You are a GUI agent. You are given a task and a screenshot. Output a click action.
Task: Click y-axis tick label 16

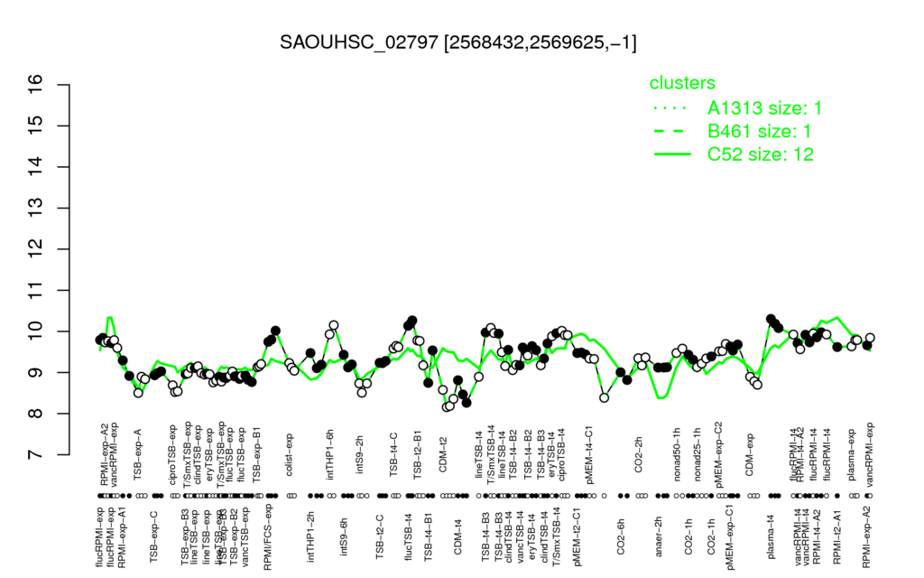pyautogui.click(x=35, y=84)
